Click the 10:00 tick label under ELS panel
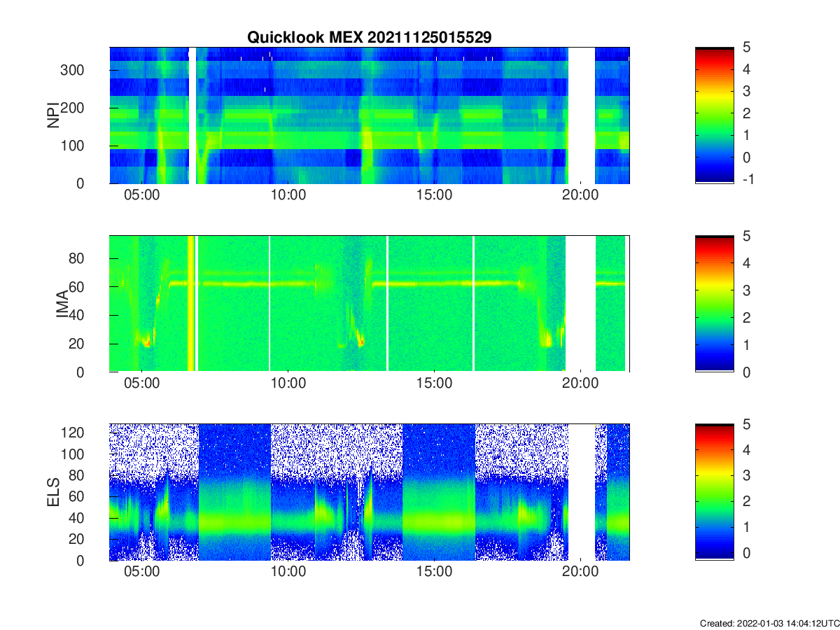The image size is (840, 630). coord(288,573)
